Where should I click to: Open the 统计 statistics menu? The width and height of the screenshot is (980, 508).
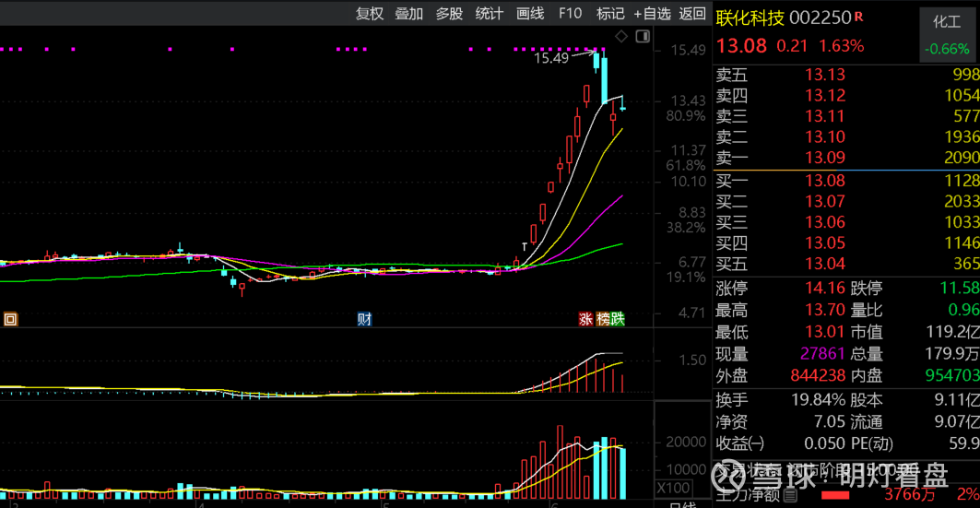click(x=490, y=13)
